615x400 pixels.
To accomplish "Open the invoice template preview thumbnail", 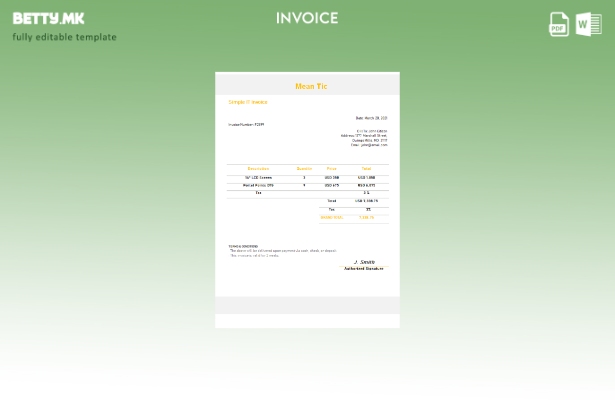I will [x=307, y=200].
